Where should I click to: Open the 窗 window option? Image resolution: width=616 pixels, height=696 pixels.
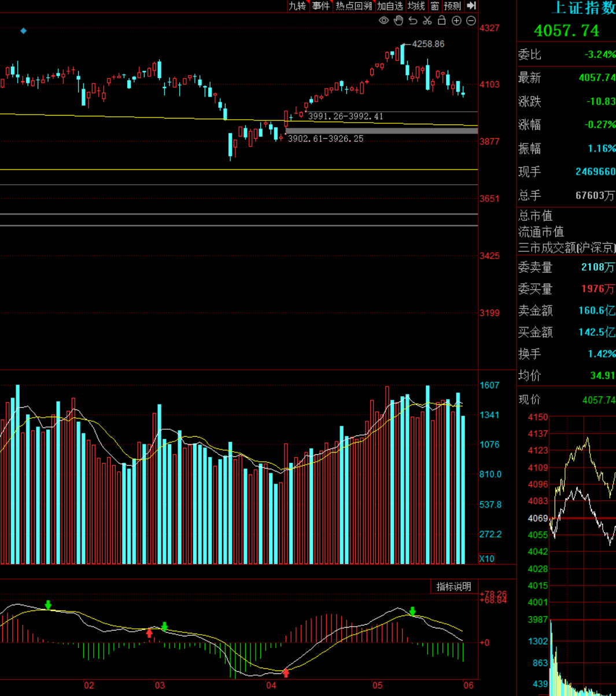point(435,6)
